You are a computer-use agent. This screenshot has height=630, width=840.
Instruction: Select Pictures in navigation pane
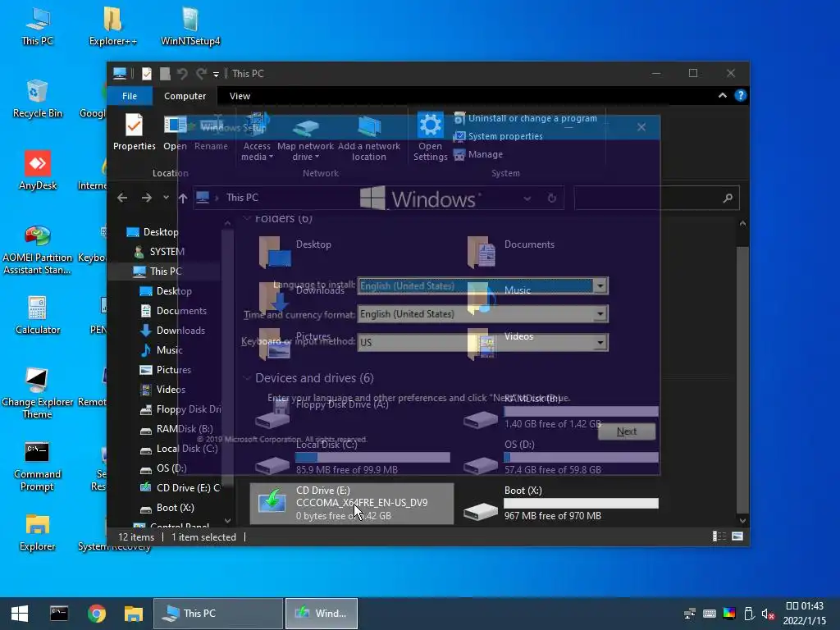[165, 370]
